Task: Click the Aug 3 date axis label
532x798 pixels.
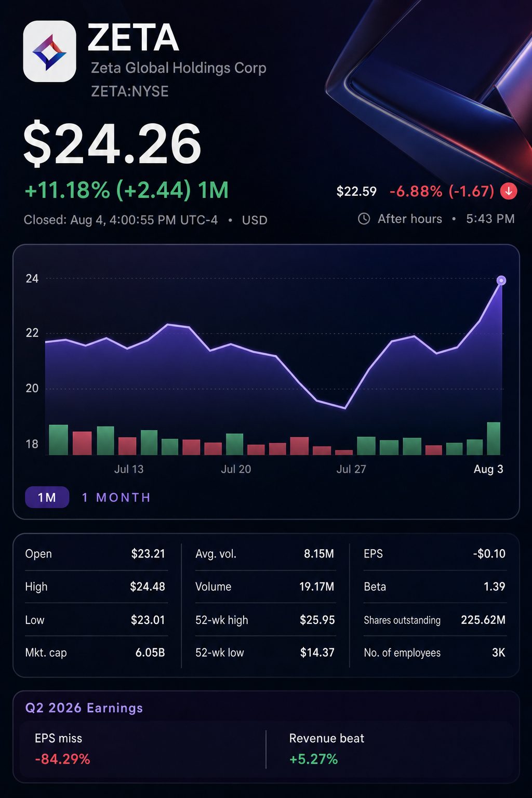Action: click(x=488, y=469)
